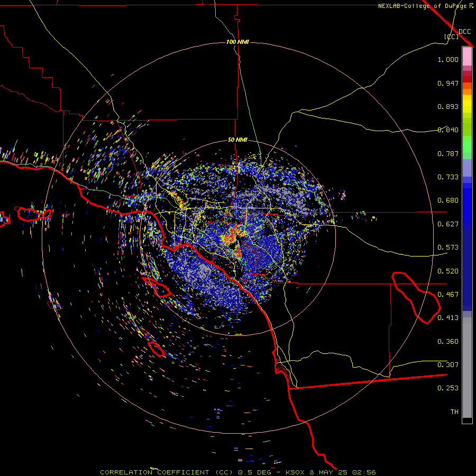The image size is (476, 476).
Task: Click the 0.5 DEG elevation text
Action: [x=254, y=472]
